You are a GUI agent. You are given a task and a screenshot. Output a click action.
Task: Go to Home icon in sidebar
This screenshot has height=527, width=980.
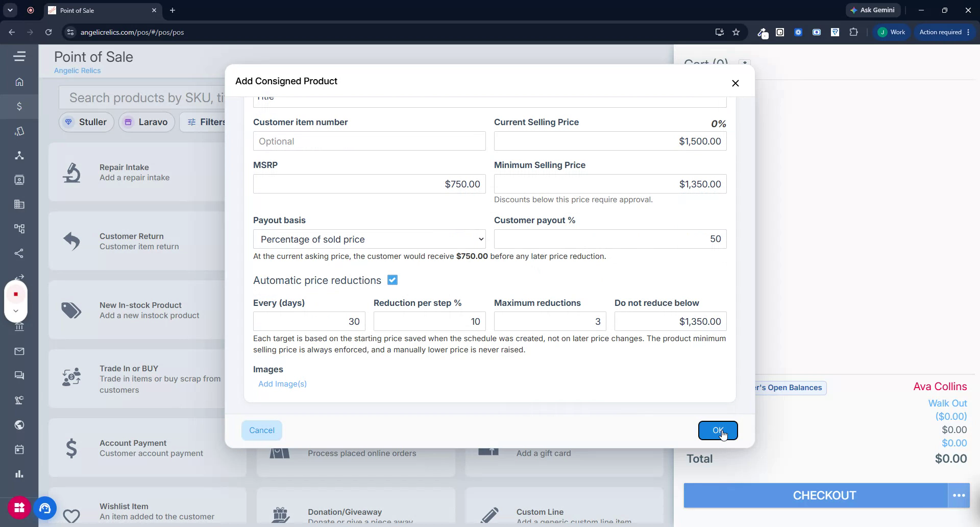tap(19, 82)
